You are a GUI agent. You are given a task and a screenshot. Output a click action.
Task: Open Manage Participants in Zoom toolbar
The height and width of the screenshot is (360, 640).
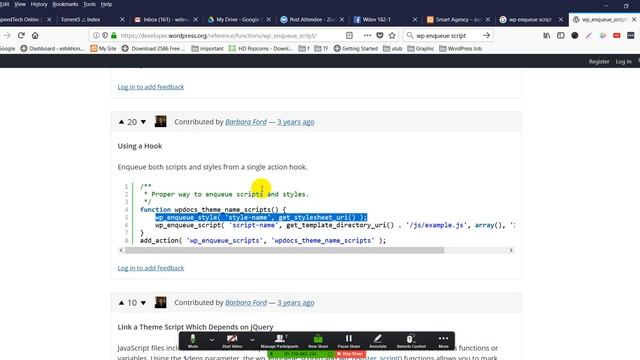point(280,341)
